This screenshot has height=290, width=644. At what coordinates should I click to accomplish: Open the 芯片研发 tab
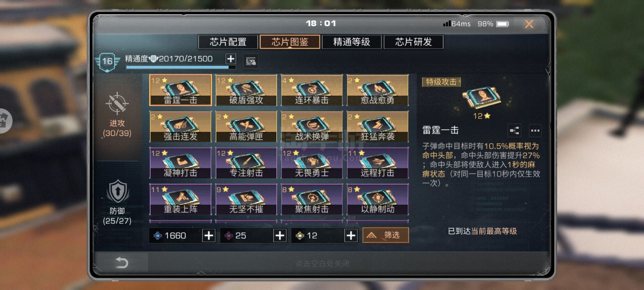(x=414, y=42)
